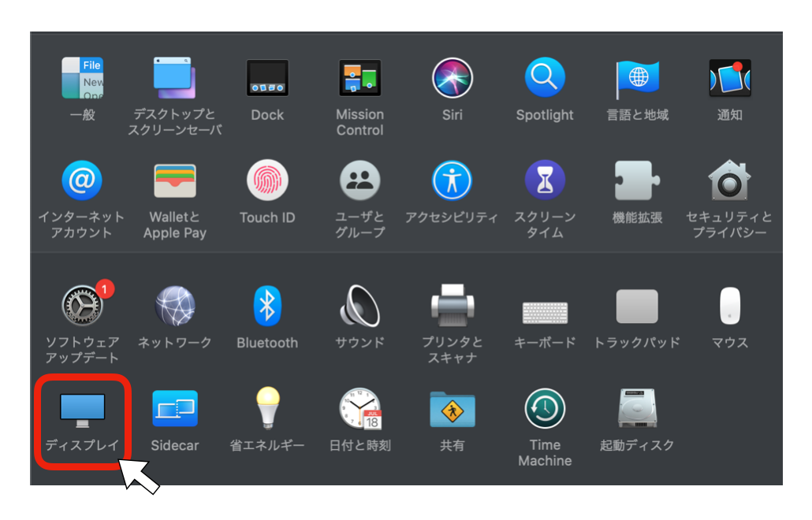Open 共有 (Sharing) preferences
This screenshot has height=520, width=812.
[452, 409]
